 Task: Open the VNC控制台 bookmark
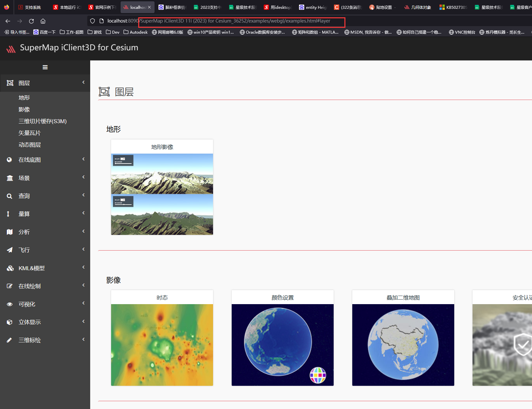coord(462,32)
